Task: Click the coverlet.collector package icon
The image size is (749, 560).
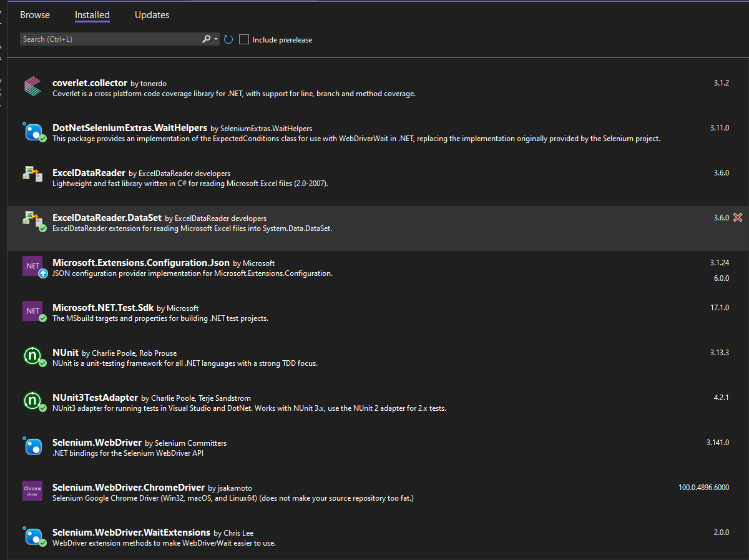Action: pyautogui.click(x=32, y=86)
